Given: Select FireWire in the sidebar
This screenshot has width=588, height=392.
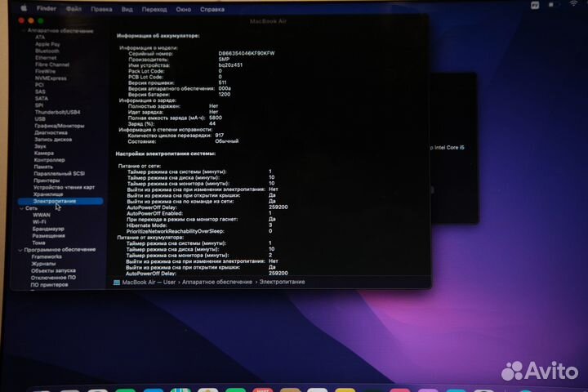Looking at the screenshot, I should coord(45,71).
